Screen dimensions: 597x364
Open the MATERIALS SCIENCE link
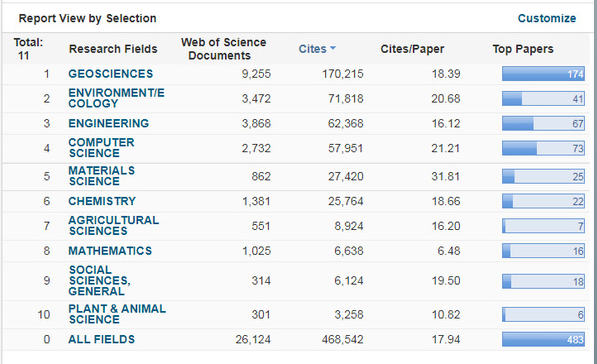(102, 176)
